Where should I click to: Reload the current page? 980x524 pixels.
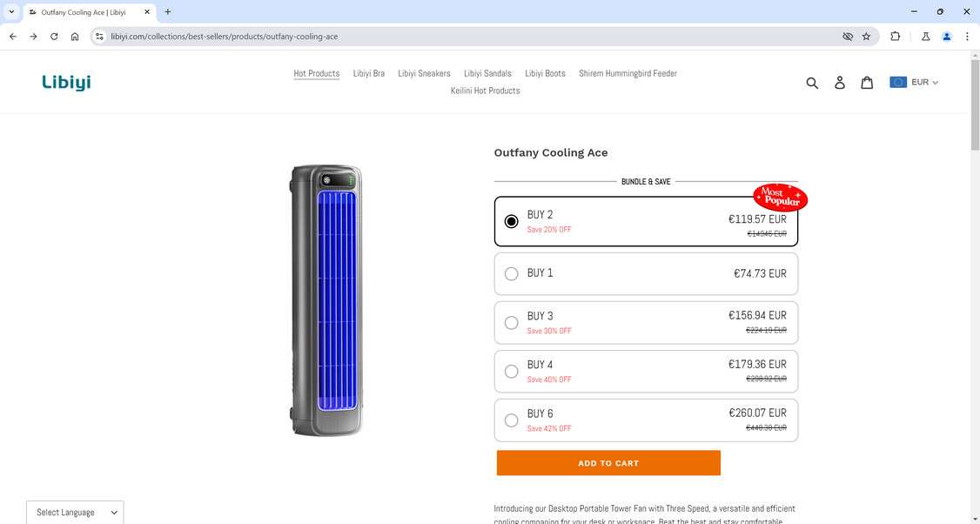point(53,37)
